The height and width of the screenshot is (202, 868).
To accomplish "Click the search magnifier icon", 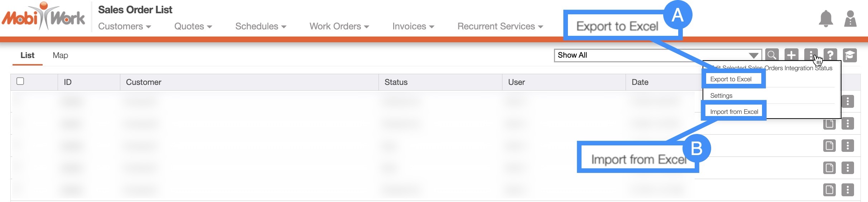I will click(x=772, y=55).
